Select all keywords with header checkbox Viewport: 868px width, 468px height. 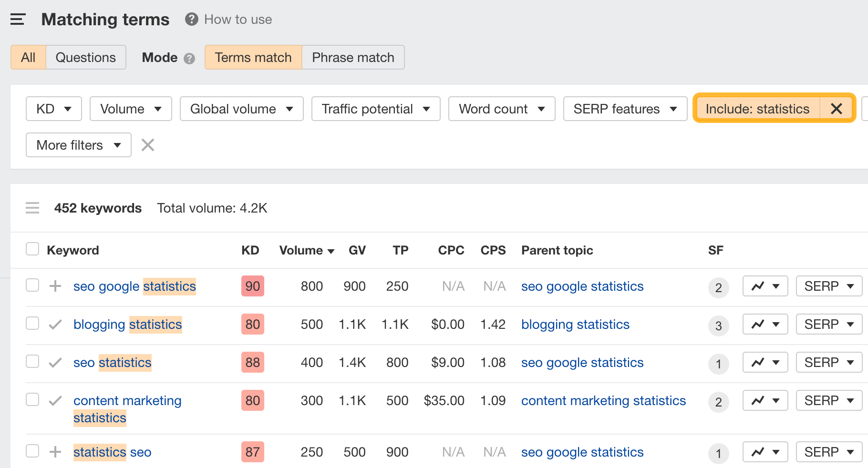click(x=32, y=249)
